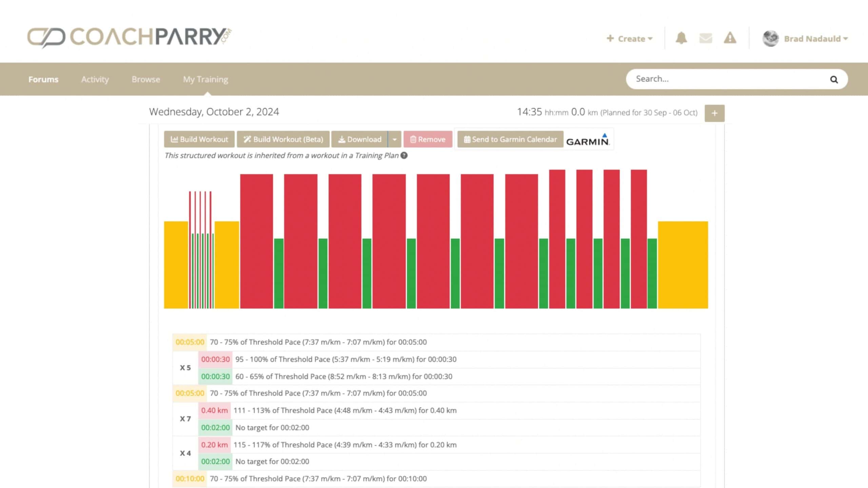Click the plus button beside the planned week
The image size is (868, 488).
click(x=714, y=113)
